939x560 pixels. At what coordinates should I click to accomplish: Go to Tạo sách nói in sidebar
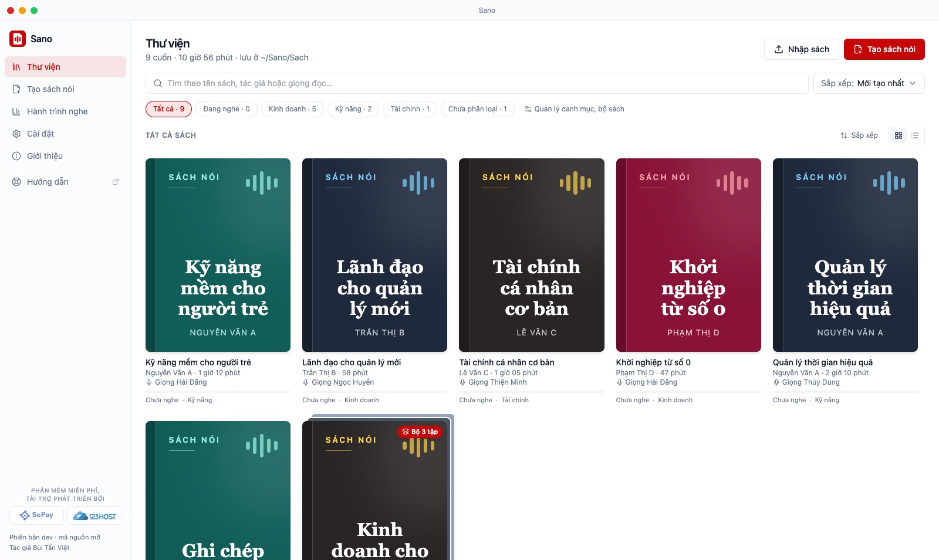65,89
